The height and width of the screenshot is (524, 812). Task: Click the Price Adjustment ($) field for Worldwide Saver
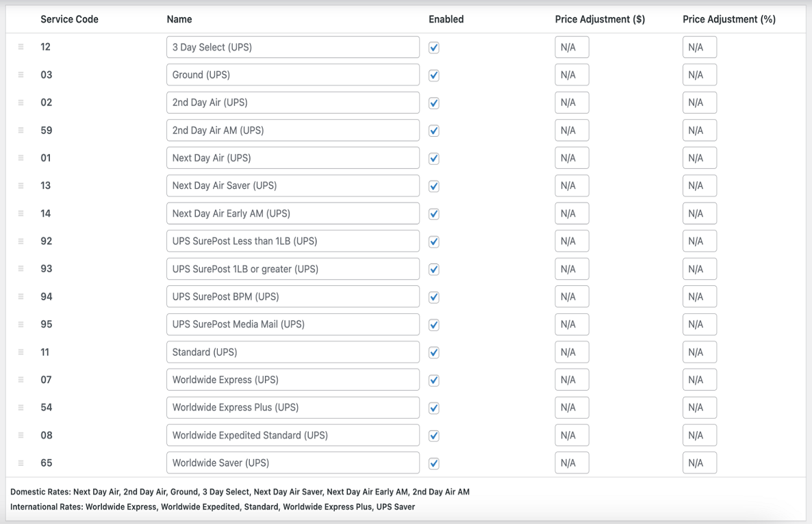[572, 462]
